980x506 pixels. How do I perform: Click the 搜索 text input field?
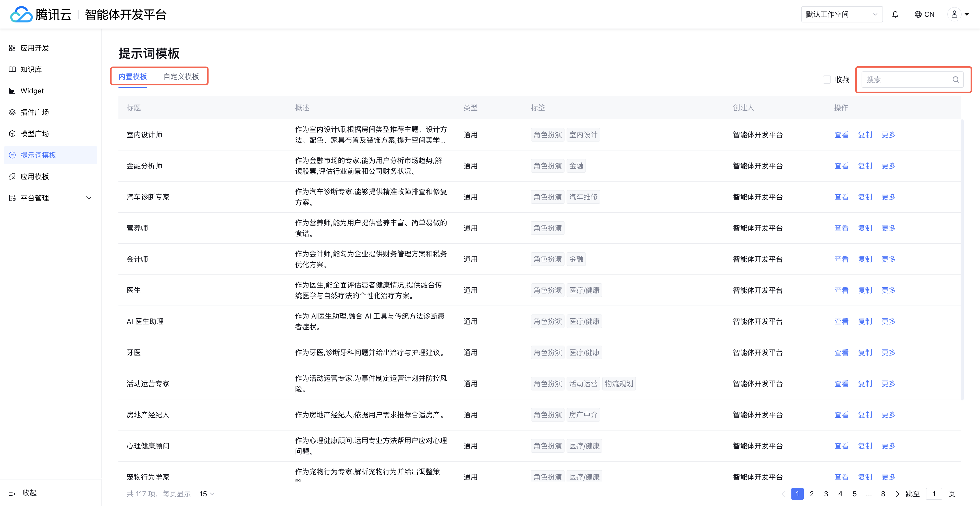905,80
